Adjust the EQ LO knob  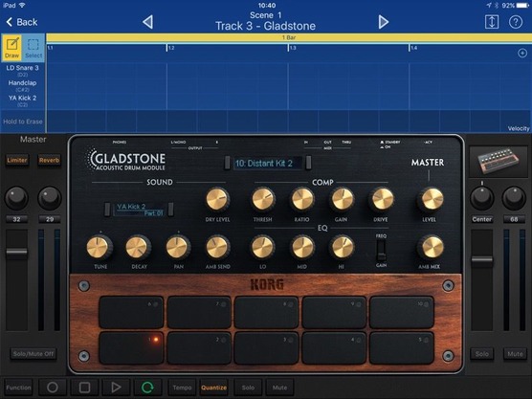262,247
